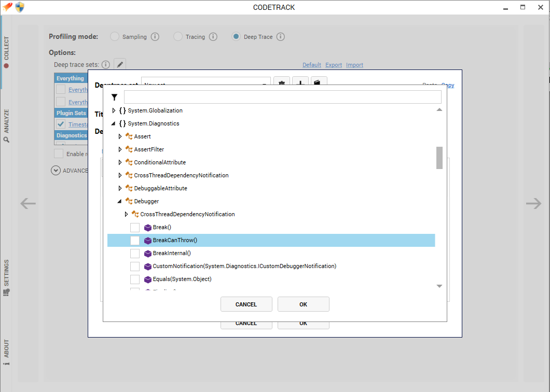
Task: Expand CrossThreadDependencyNotification under Debugger
Action: (126, 214)
